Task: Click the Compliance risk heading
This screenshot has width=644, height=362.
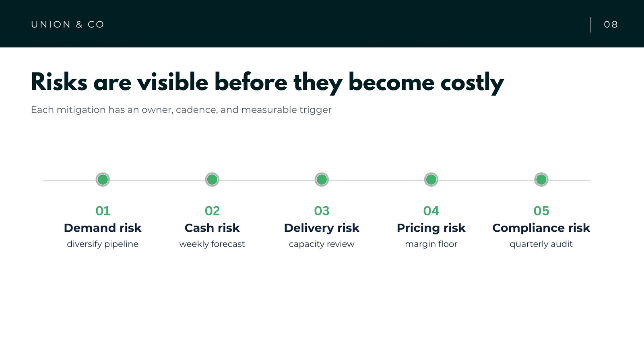Action: coord(541,228)
